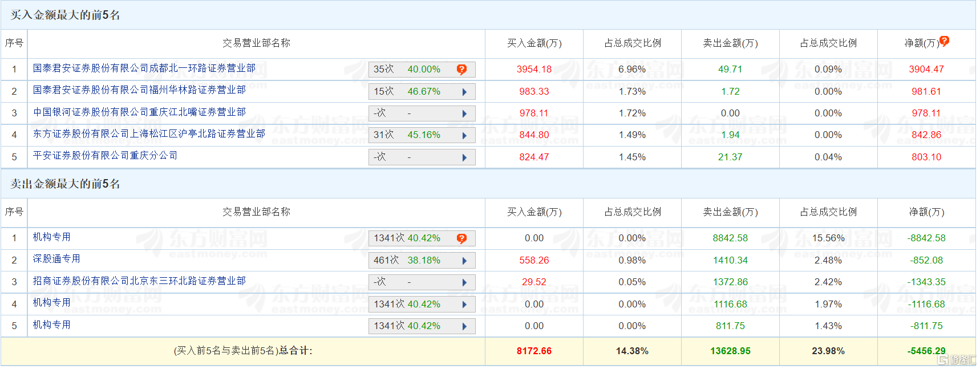
Task: Select net amount 803.10
Action: [926, 157]
